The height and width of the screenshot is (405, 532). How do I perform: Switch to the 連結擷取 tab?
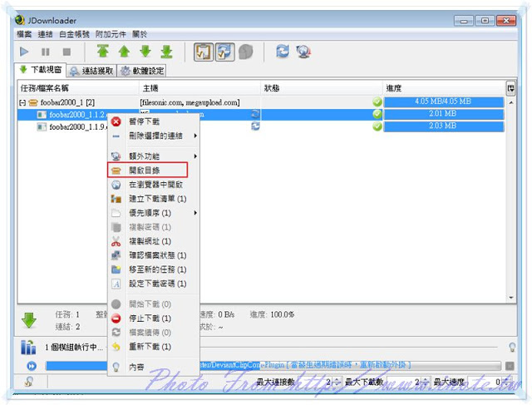91,71
